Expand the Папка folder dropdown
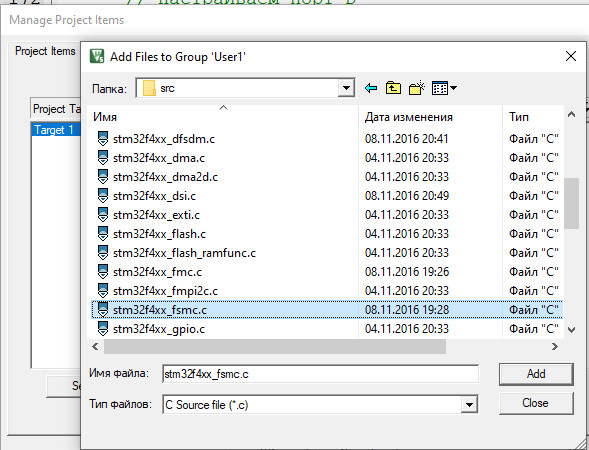This screenshot has width=589, height=450. point(346,88)
